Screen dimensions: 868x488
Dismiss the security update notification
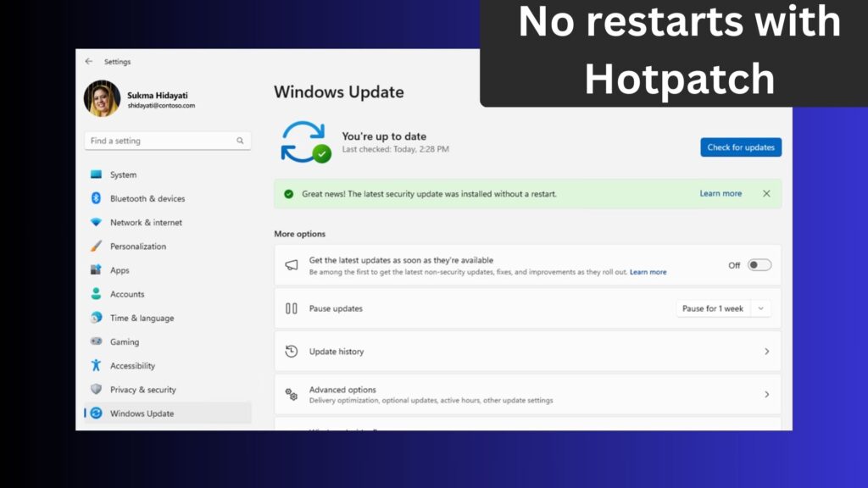coord(766,193)
